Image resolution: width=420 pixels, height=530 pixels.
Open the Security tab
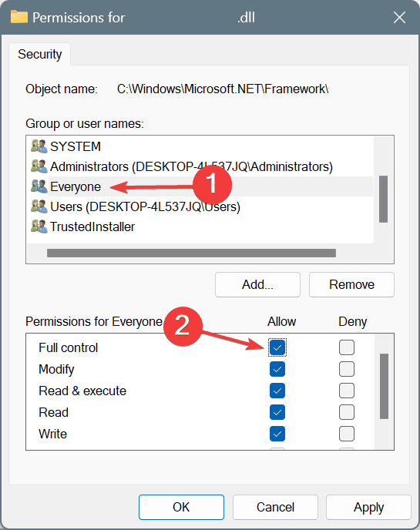click(x=39, y=54)
